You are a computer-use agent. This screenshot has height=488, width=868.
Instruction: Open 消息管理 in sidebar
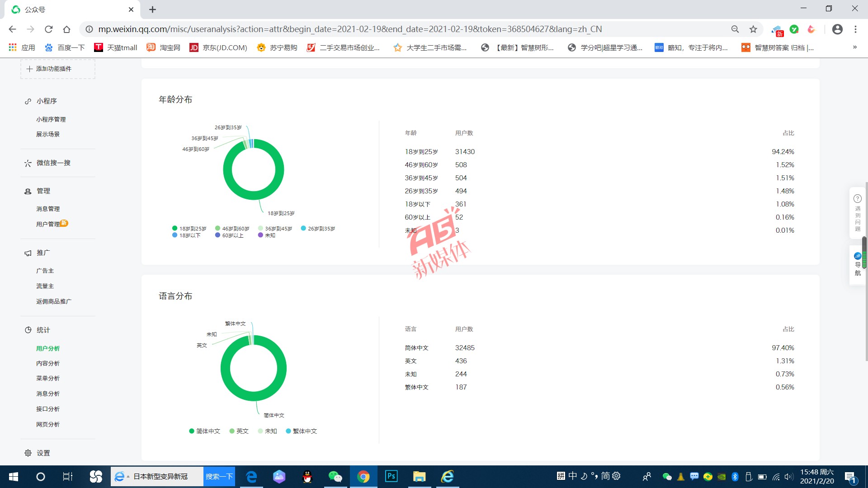click(x=48, y=209)
